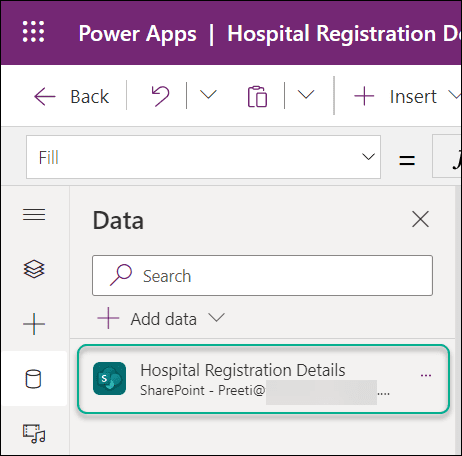Image resolution: width=462 pixels, height=456 pixels.
Task: Close the Data pane
Action: (420, 219)
